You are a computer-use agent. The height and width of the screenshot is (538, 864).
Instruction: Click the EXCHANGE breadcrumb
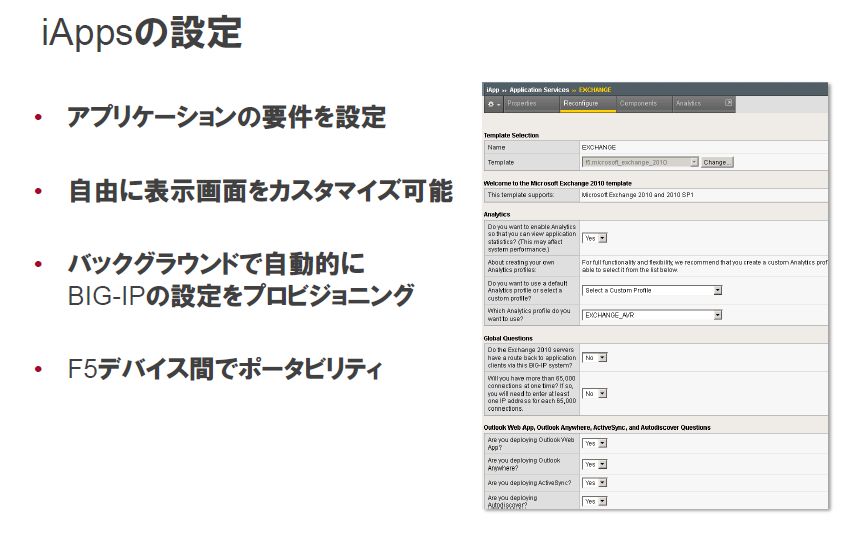pyautogui.click(x=595, y=90)
